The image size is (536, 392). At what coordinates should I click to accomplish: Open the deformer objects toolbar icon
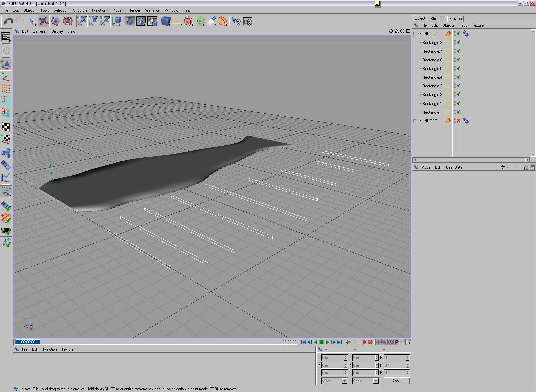coord(223,21)
